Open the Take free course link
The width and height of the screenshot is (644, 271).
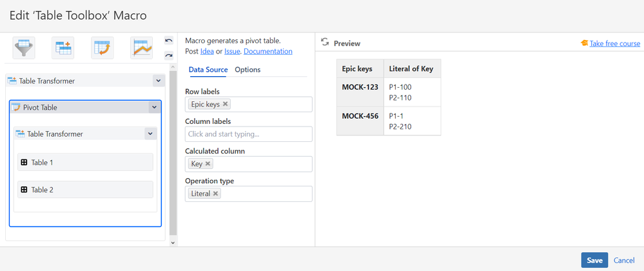point(614,43)
